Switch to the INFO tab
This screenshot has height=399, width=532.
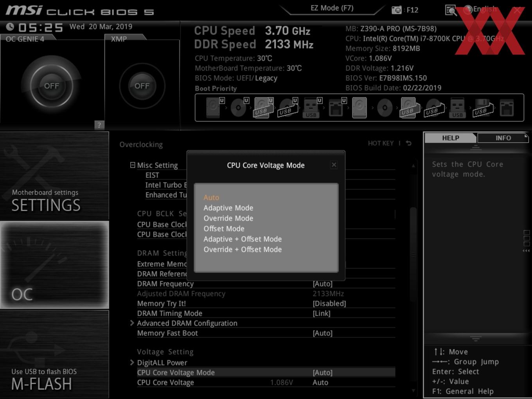pos(503,138)
